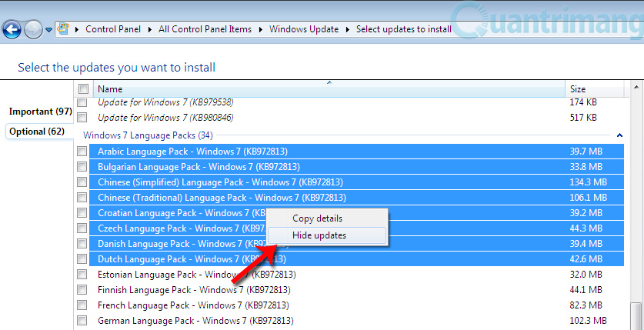Check the Danish Language Pack checkbox
Screen dimensions: 644x330
tap(82, 243)
